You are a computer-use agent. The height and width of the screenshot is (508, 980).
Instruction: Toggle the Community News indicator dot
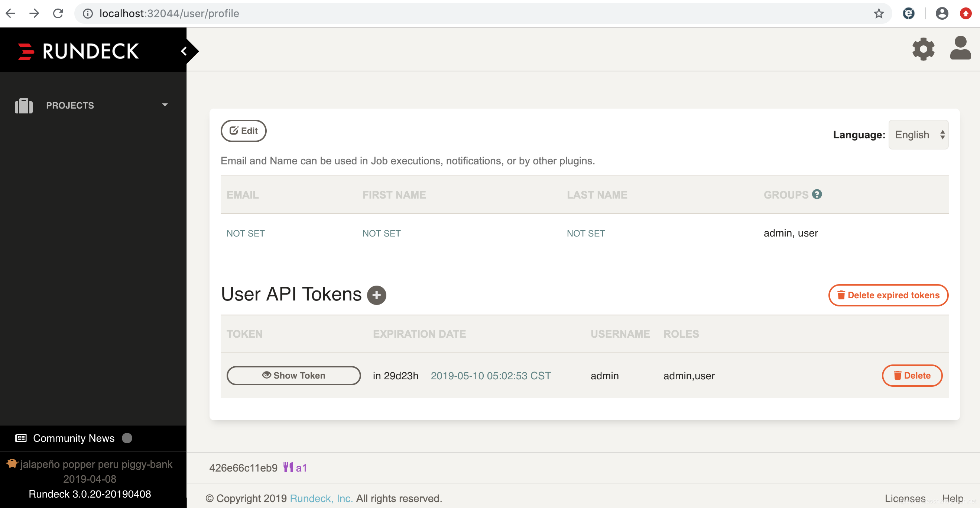pos(128,437)
